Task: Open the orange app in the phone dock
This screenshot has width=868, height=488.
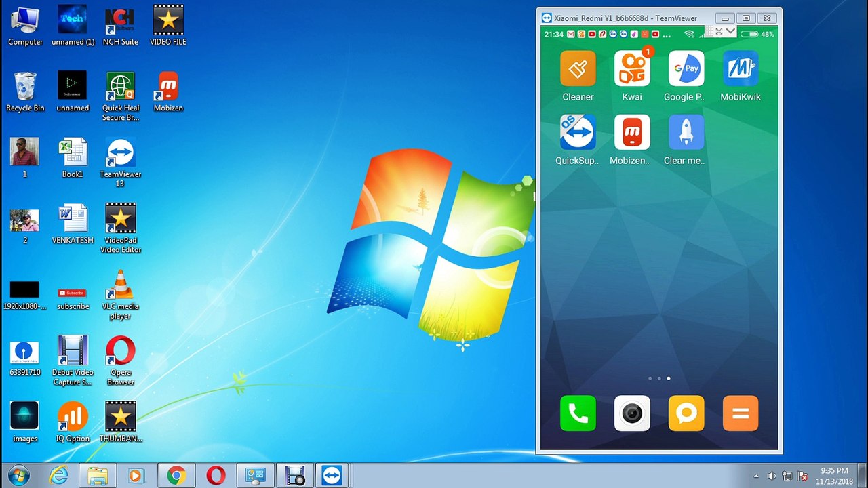Action: coord(741,413)
